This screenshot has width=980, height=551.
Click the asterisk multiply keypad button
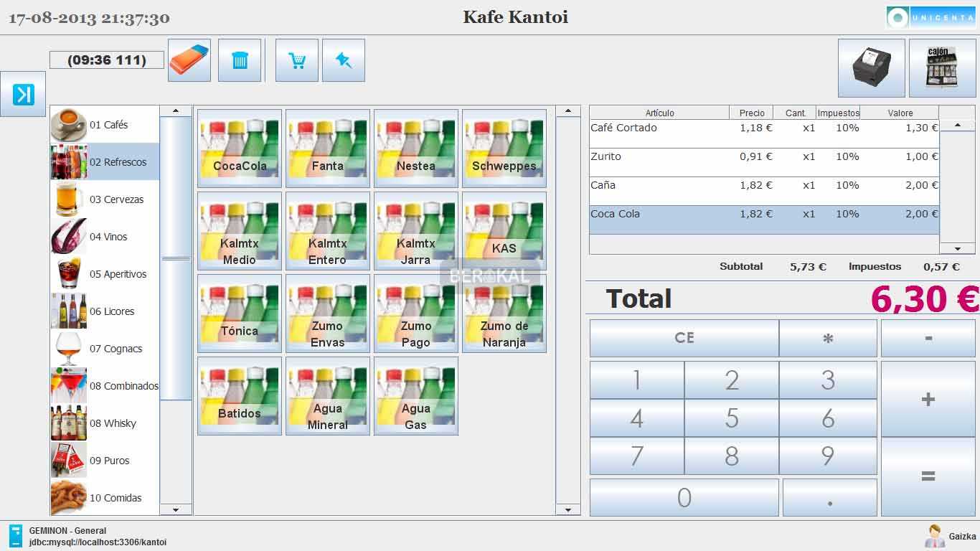click(x=828, y=338)
